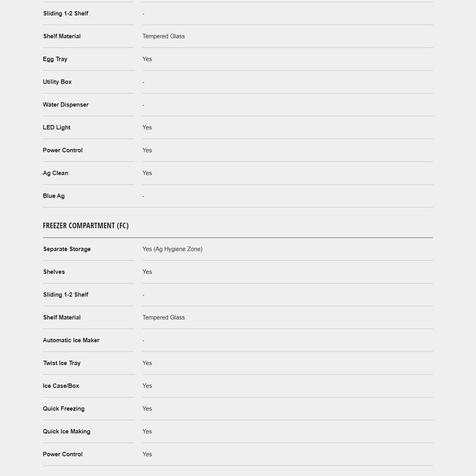Select the Ice Case/Box label

[x=61, y=386]
